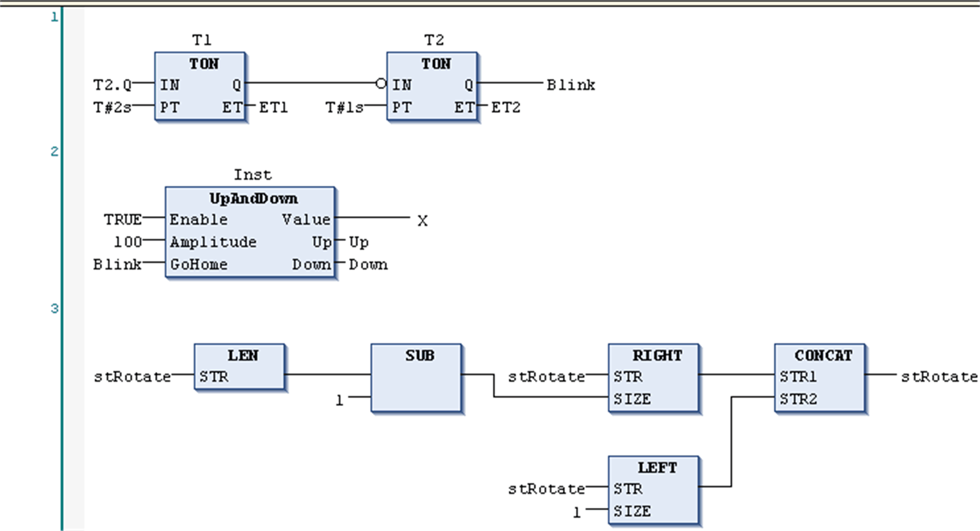This screenshot has width=980, height=531.
Task: Select the T1 TON function block
Action: click(x=199, y=85)
